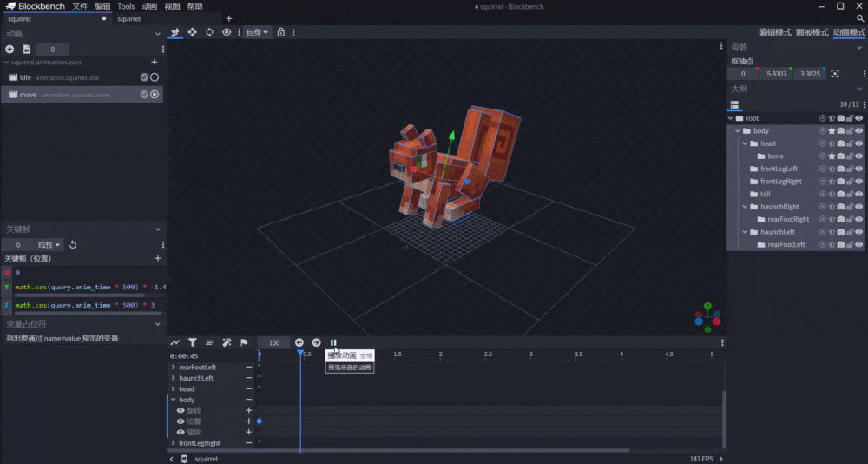Open the Tools menu
The width and height of the screenshot is (868, 464).
[x=126, y=6]
